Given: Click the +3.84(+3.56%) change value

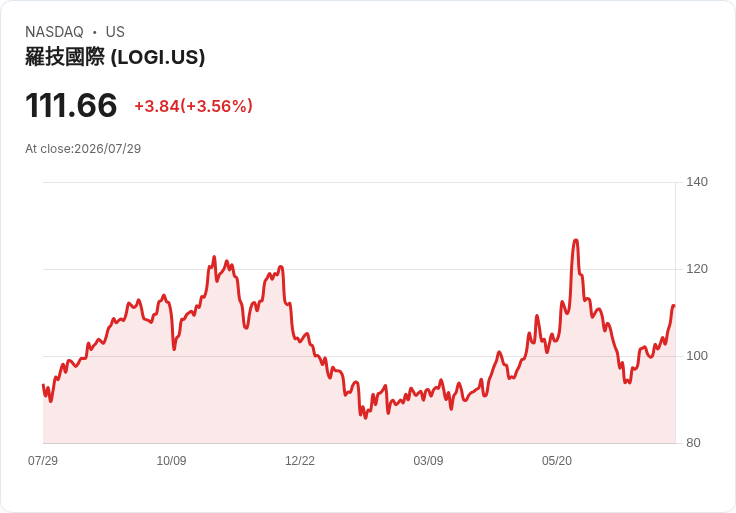Looking at the screenshot, I should 193,106.
